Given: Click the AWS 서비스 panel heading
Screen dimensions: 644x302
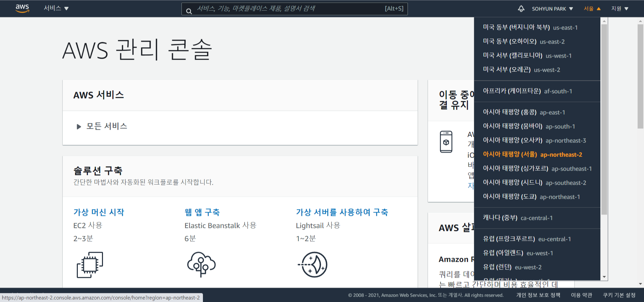Looking at the screenshot, I should (x=99, y=95).
